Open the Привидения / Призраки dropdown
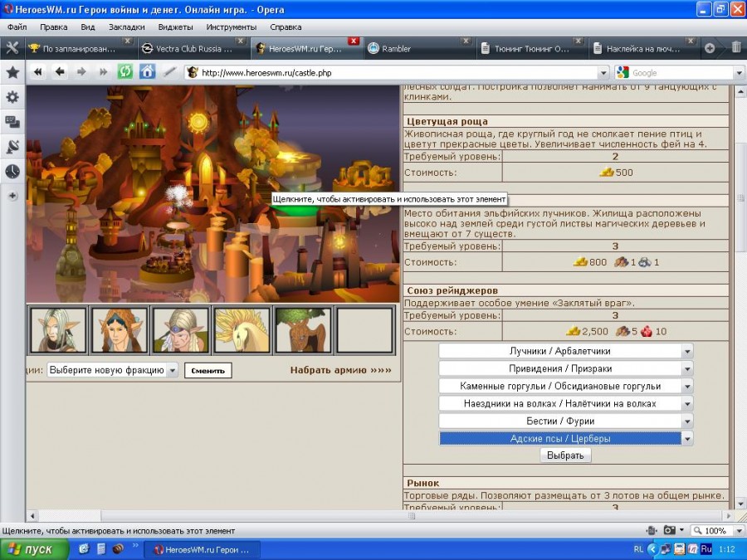This screenshot has width=747, height=560. pyautogui.click(x=565, y=368)
